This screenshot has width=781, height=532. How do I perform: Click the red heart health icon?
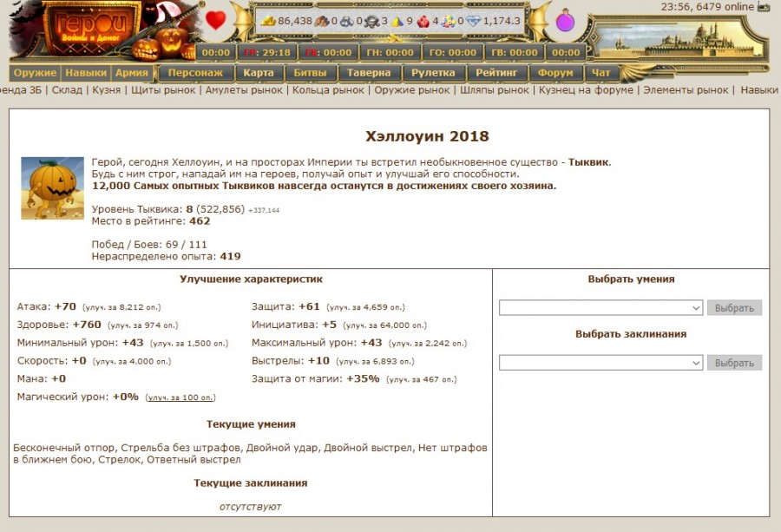tap(216, 21)
